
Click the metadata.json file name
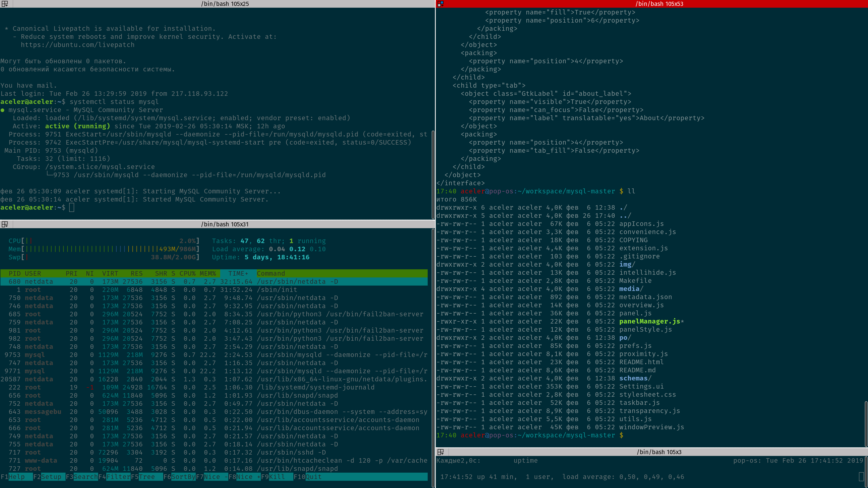click(645, 297)
